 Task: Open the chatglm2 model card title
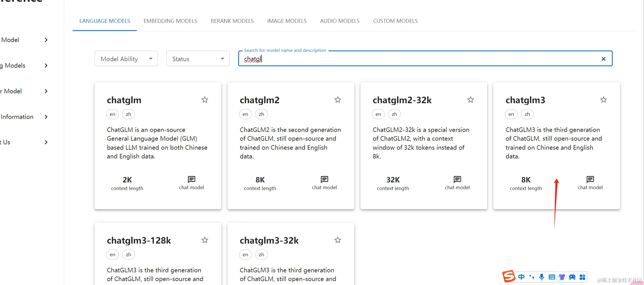(x=260, y=100)
